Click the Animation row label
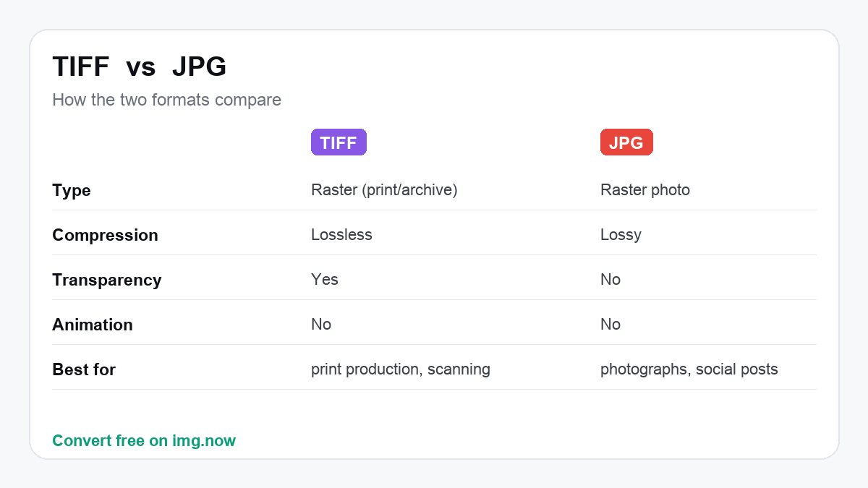Image resolution: width=868 pixels, height=488 pixels. 93,325
